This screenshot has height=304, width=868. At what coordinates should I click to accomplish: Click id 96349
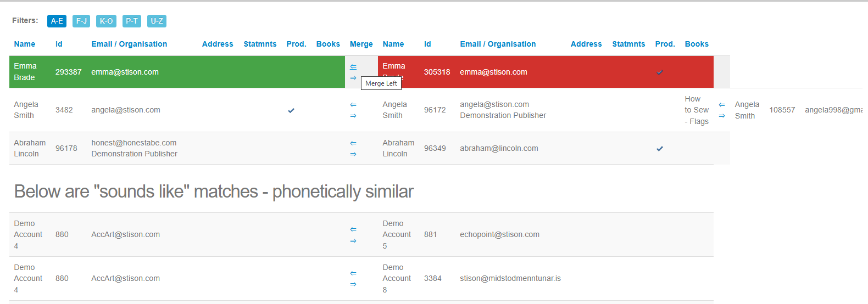435,148
